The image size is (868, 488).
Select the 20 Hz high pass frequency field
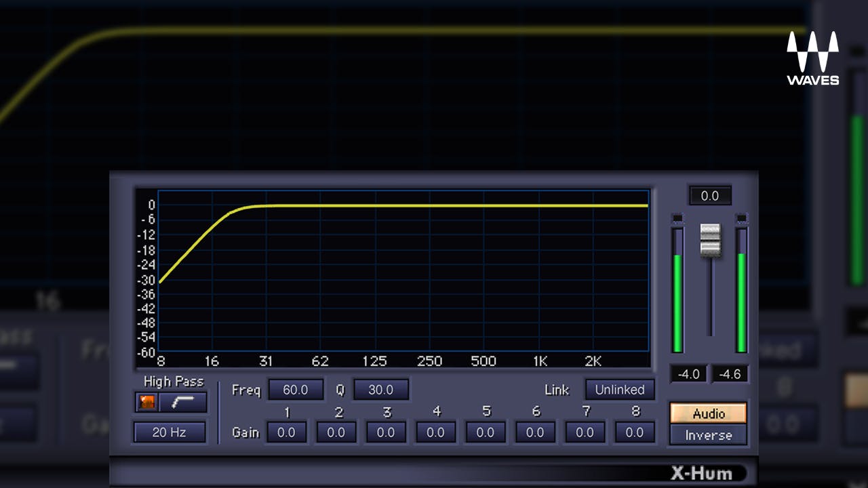170,432
